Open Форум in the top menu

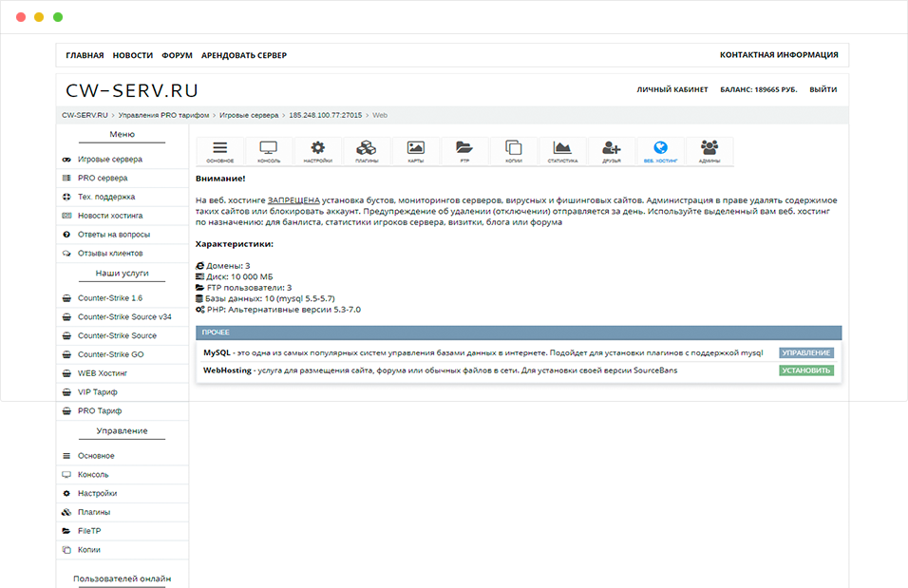click(x=177, y=55)
